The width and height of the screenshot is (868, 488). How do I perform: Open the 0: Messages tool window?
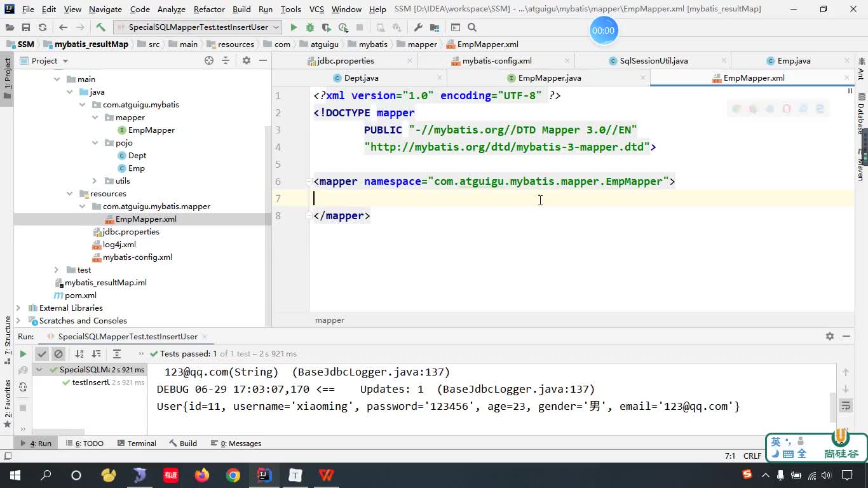pos(236,444)
